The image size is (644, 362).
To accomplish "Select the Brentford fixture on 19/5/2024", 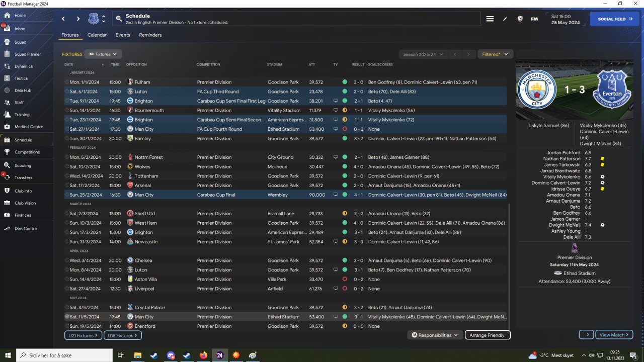I will (286, 326).
